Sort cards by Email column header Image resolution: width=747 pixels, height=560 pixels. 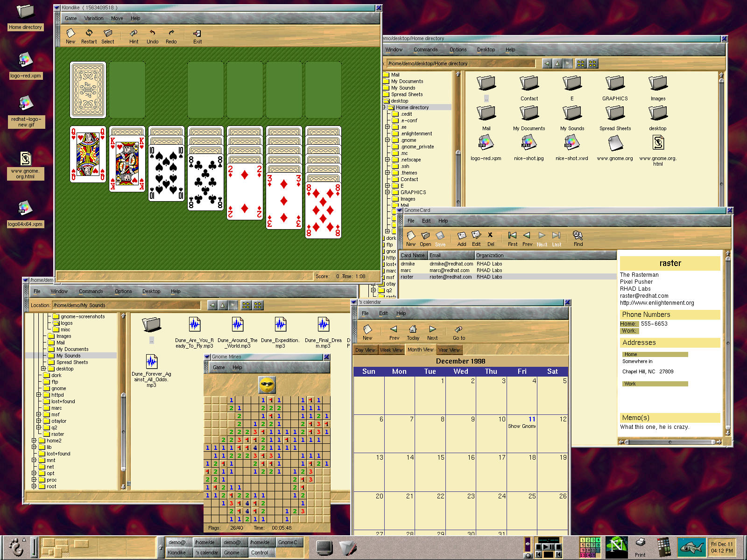451,255
